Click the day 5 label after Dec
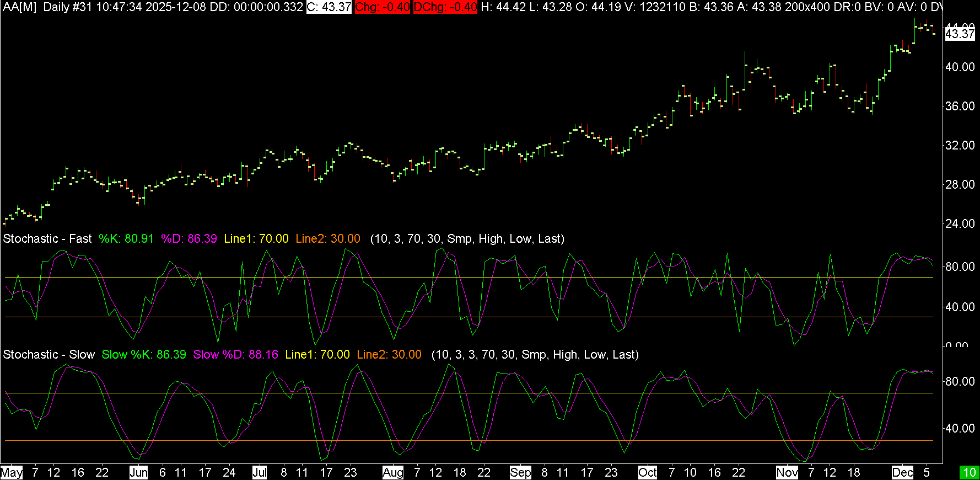The width and height of the screenshot is (980, 480). pos(927,472)
